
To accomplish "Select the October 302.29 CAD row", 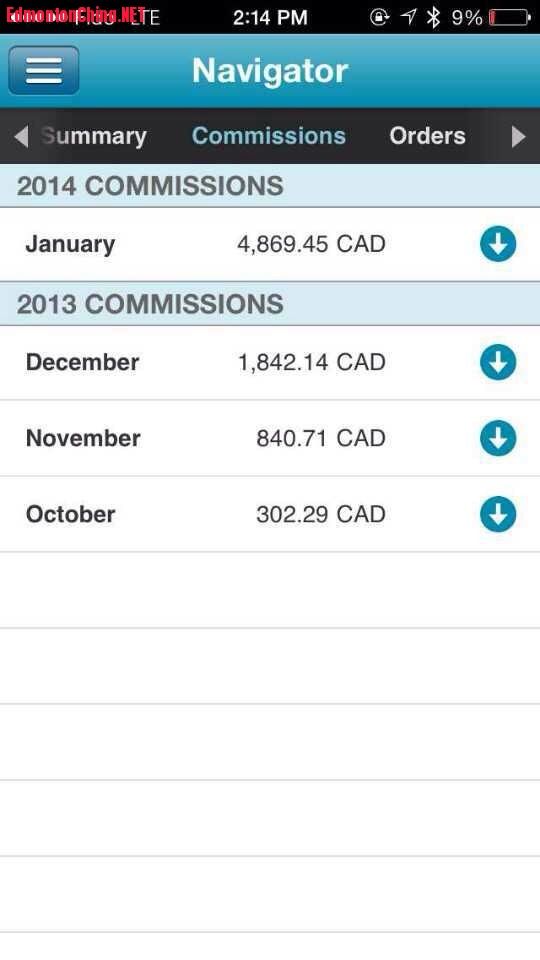I will click(x=270, y=514).
